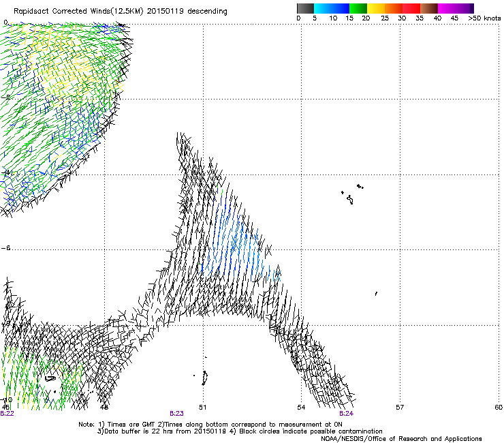Click the gray 0–5 knots color bar segment
Viewport: 504px width, 443px height.
click(305, 8)
